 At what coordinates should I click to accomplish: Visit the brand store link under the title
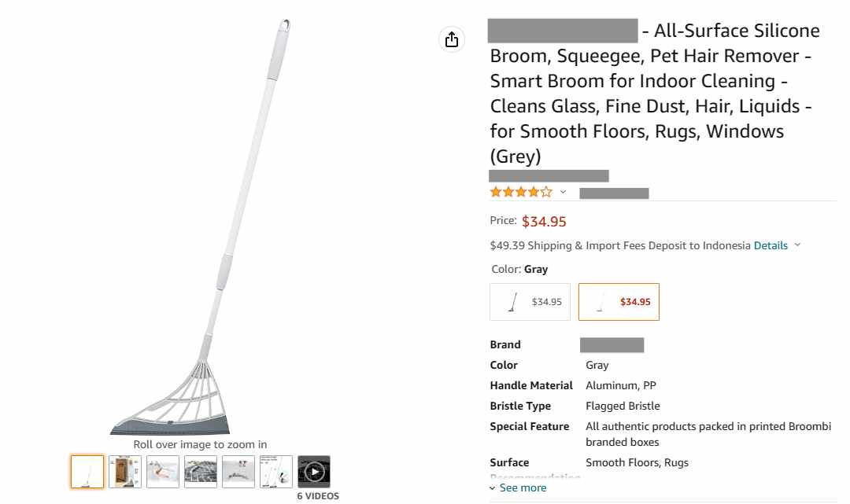tap(549, 176)
